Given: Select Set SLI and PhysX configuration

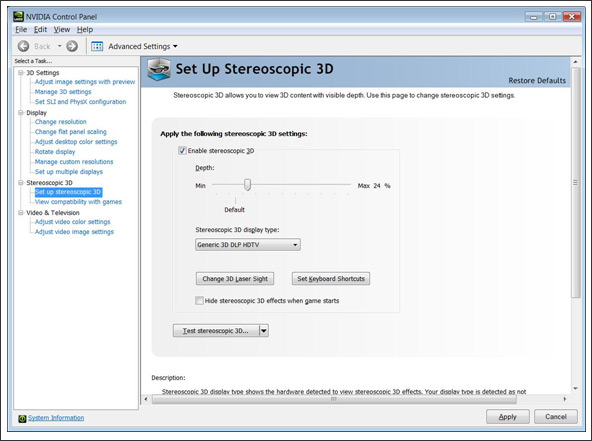Looking at the screenshot, I should [80, 102].
